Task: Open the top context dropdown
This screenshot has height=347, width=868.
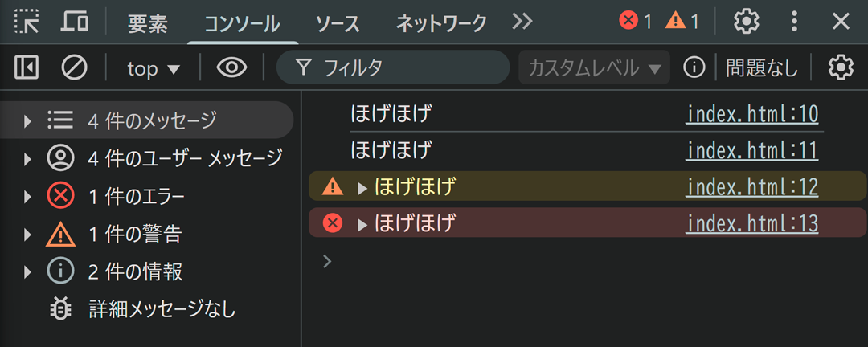Action: (x=154, y=68)
